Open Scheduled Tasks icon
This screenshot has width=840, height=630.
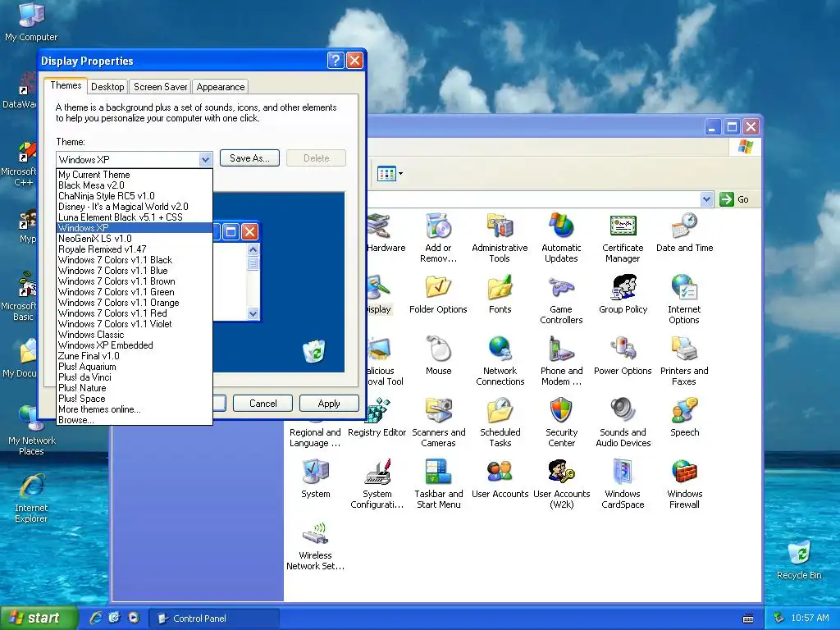(500, 411)
